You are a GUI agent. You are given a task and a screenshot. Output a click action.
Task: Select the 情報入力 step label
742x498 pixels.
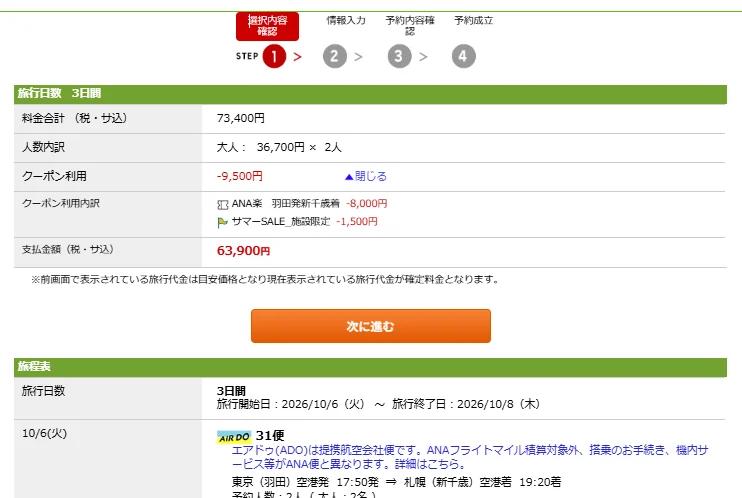pos(346,20)
